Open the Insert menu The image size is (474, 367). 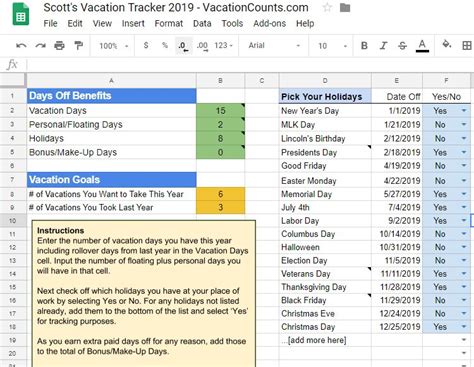(x=133, y=24)
